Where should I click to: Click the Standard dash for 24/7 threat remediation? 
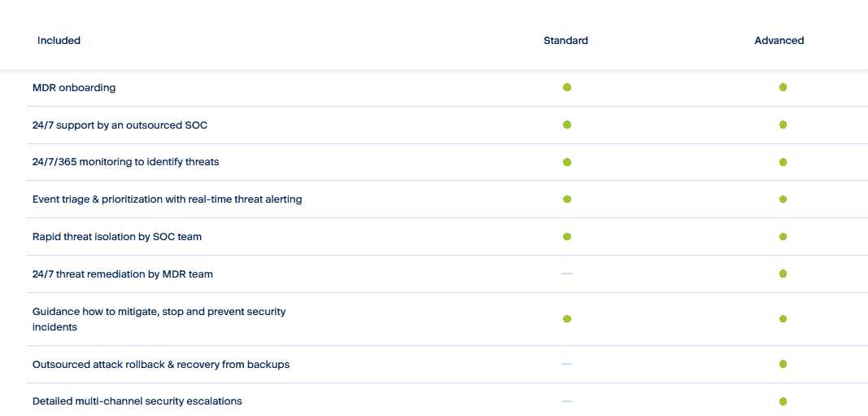tap(567, 274)
